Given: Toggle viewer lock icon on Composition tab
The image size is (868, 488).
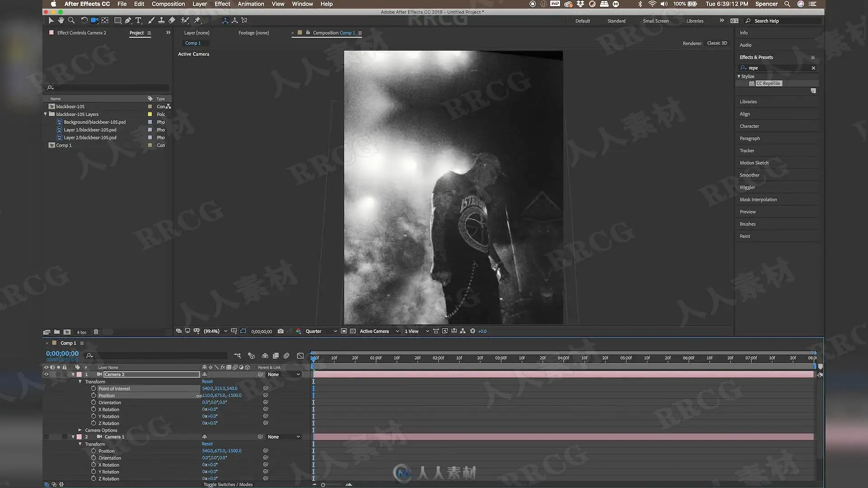Looking at the screenshot, I should click(x=308, y=33).
